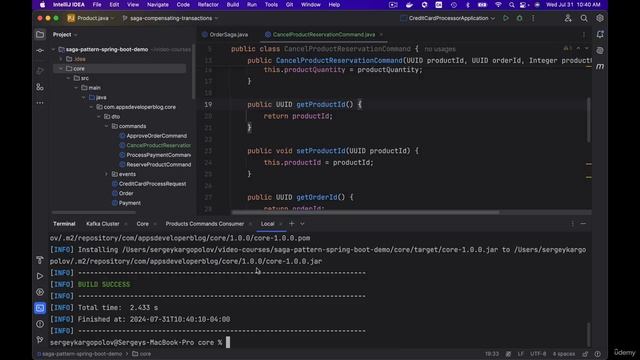This screenshot has width=640, height=360.
Task: Open more run actions in top toolbar
Action: click(533, 18)
